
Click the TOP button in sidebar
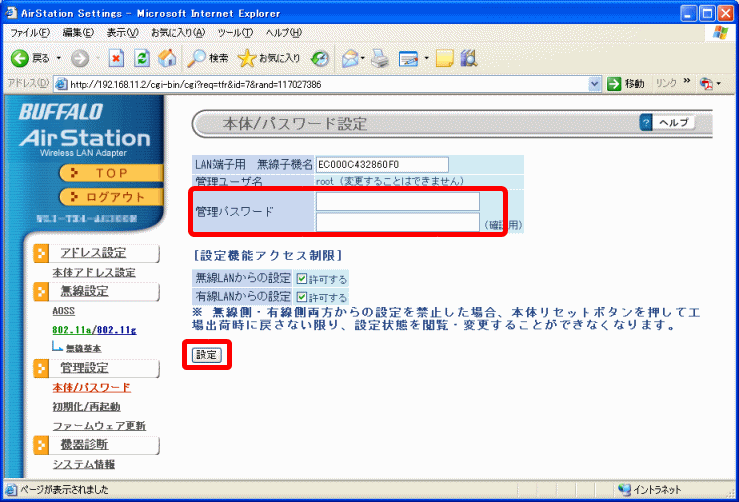(112, 173)
